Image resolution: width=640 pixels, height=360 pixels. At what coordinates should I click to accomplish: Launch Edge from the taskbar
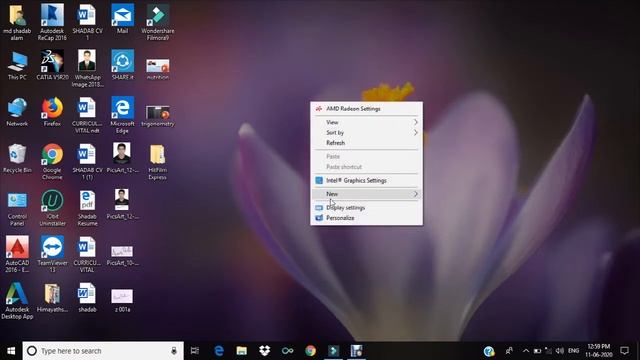pyautogui.click(x=219, y=351)
